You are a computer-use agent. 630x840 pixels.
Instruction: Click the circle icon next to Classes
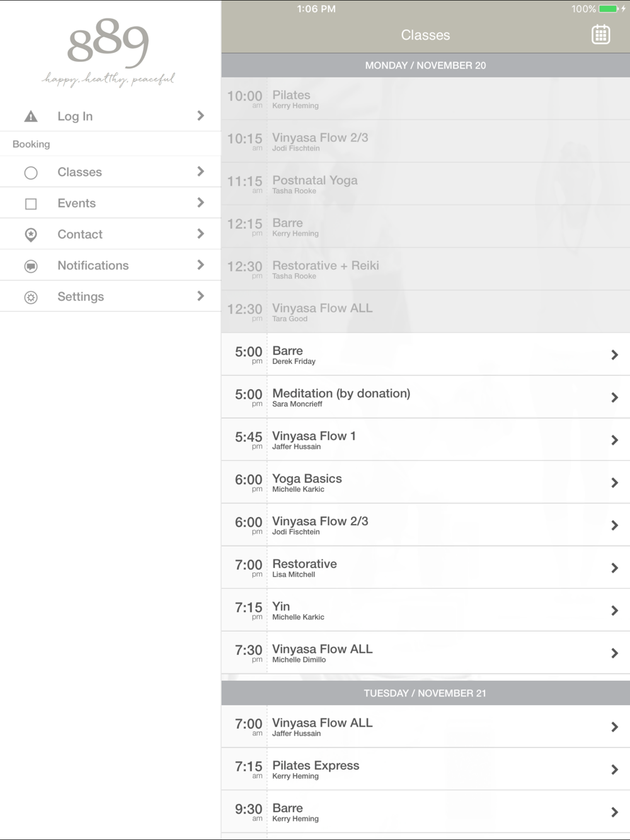(x=31, y=173)
